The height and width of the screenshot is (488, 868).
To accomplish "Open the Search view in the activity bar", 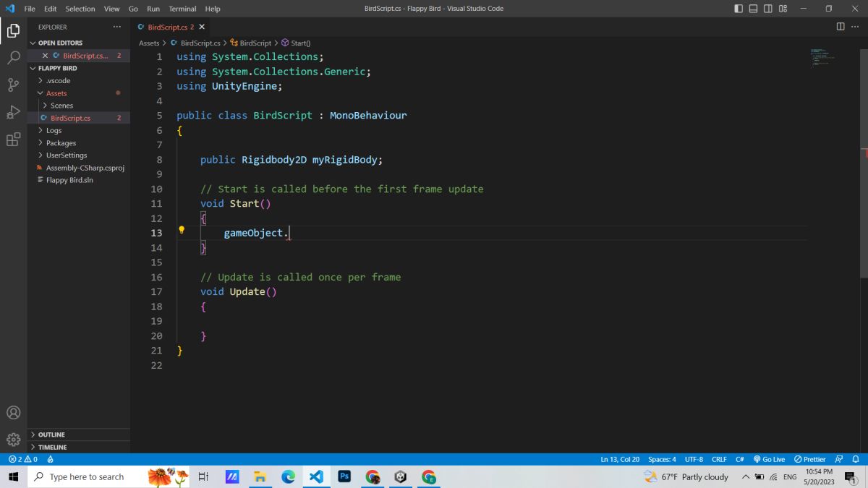I will (x=13, y=58).
